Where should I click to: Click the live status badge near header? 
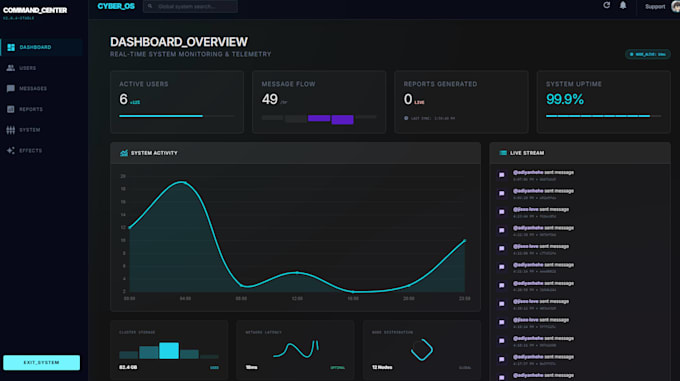tap(648, 54)
